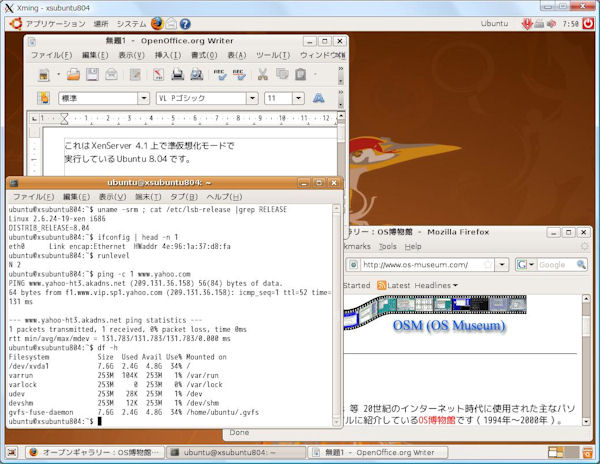This screenshot has width=600, height=464.
Task: Follow the red OS博物館 link
Action: [x=437, y=420]
